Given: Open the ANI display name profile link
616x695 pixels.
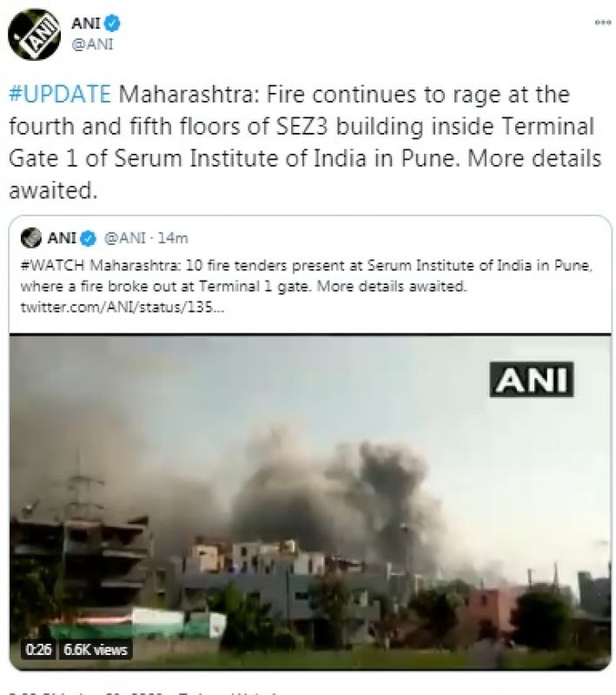Looking at the screenshot, I should point(86,23).
